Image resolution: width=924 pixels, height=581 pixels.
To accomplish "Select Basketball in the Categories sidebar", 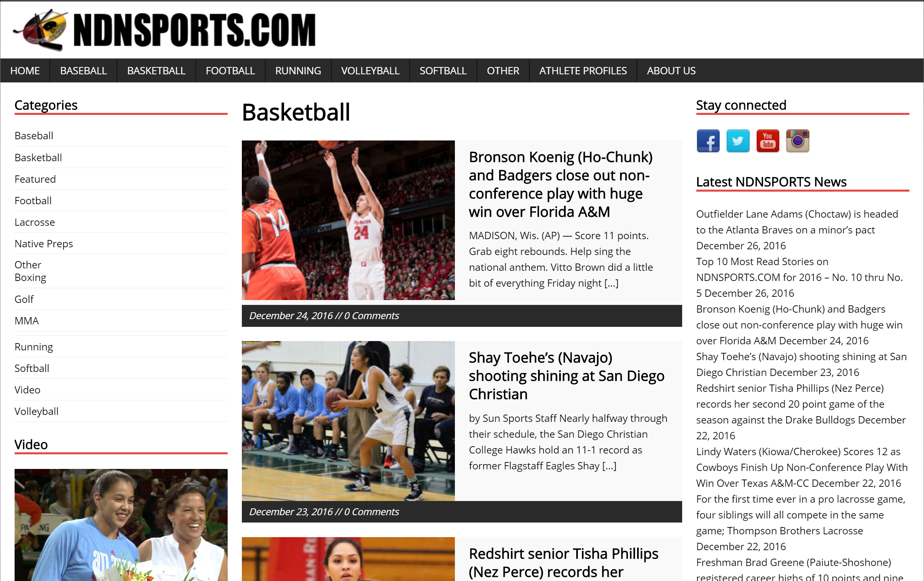I will [x=38, y=158].
